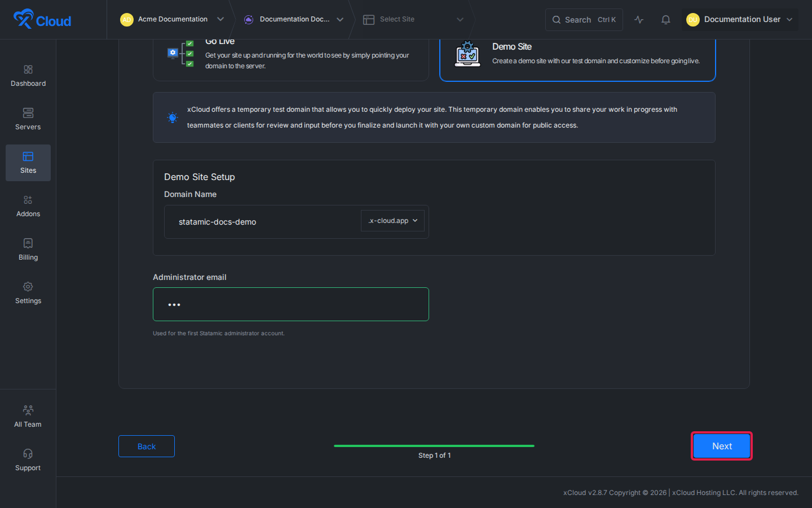Go to Support label
This screenshot has width=812, height=508.
[x=28, y=468]
